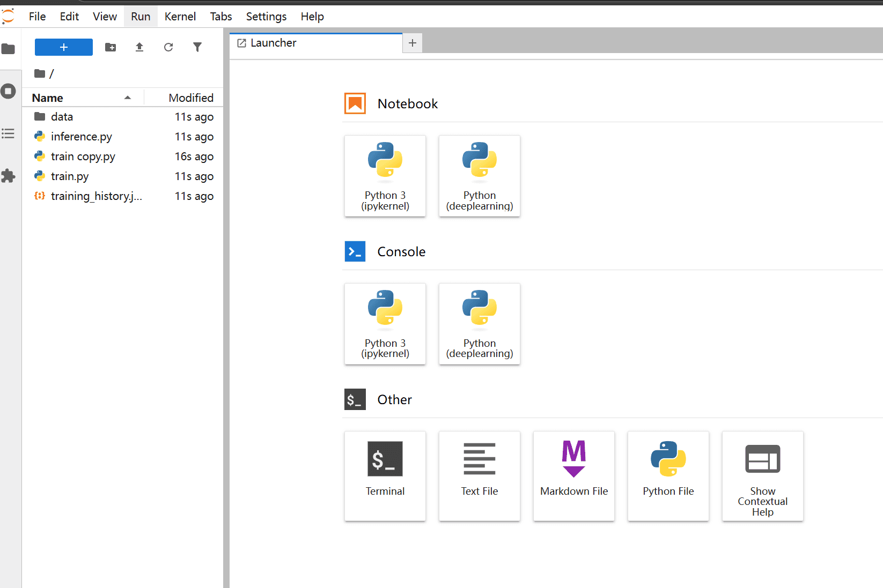
Task: Launch Python (deeplearning) notebook
Action: pyautogui.click(x=479, y=176)
